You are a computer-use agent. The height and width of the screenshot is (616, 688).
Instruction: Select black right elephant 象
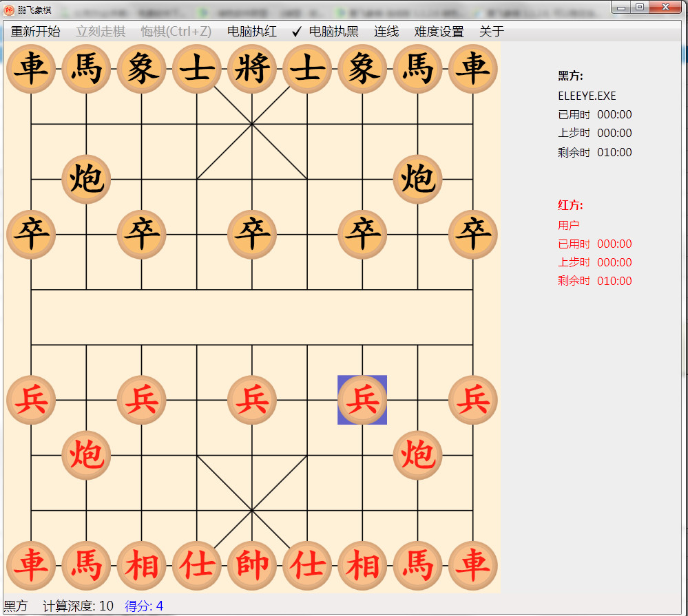point(362,68)
